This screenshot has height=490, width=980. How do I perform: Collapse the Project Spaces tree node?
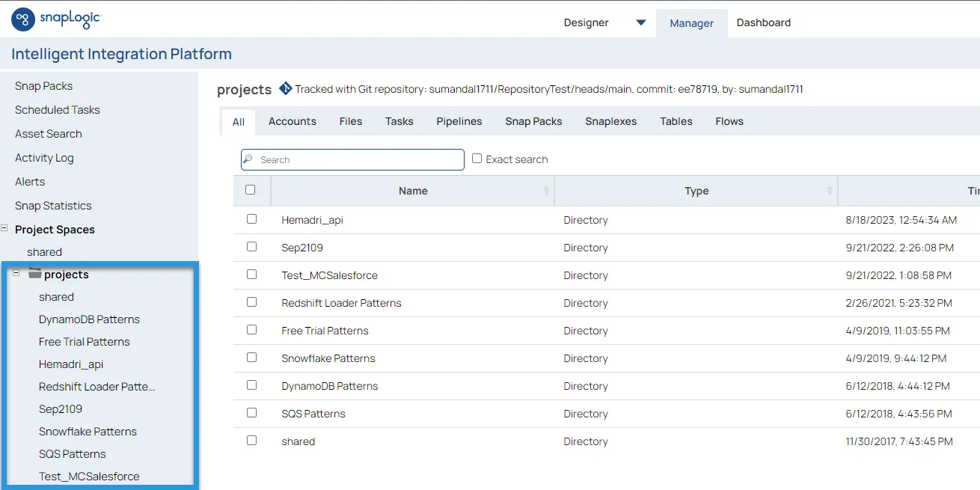pos(4,228)
